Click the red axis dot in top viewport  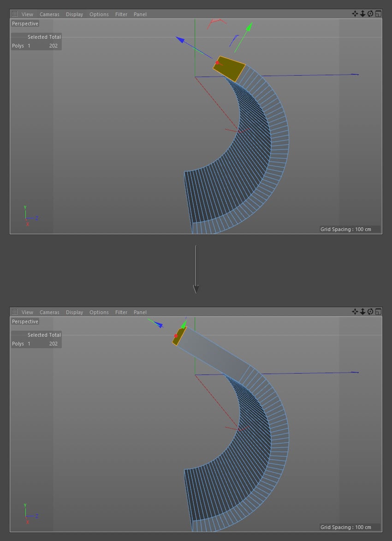tap(217, 63)
